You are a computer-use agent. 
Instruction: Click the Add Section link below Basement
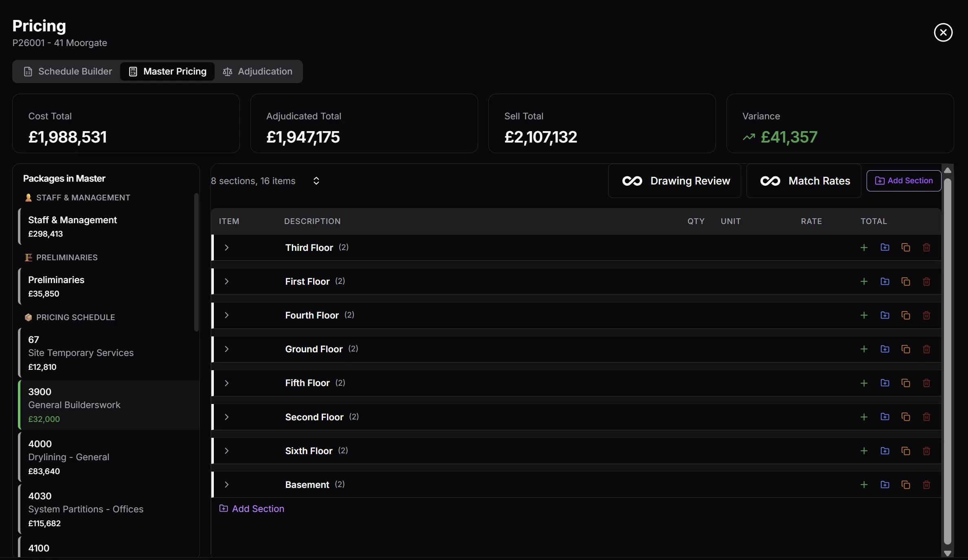click(x=252, y=509)
